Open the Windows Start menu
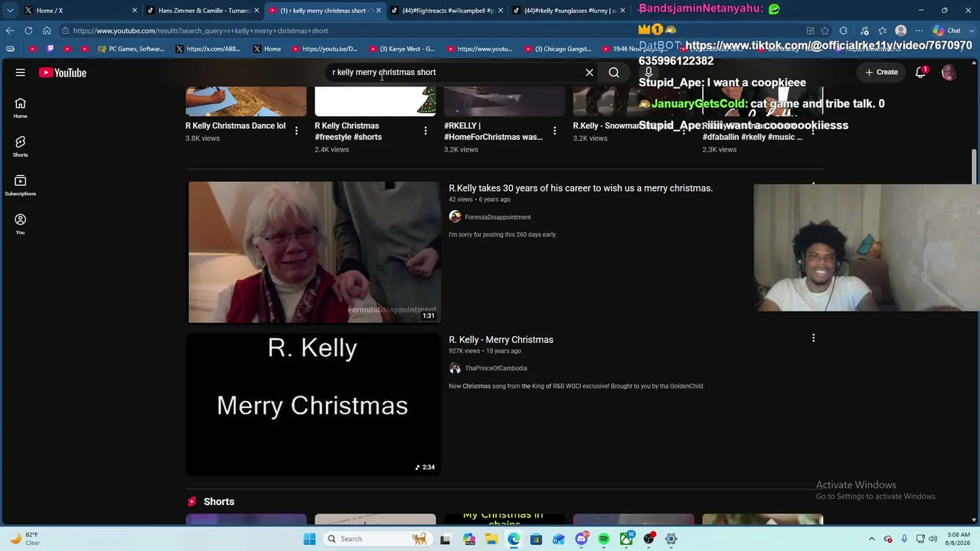Viewport: 980px width, 551px height. click(x=309, y=539)
